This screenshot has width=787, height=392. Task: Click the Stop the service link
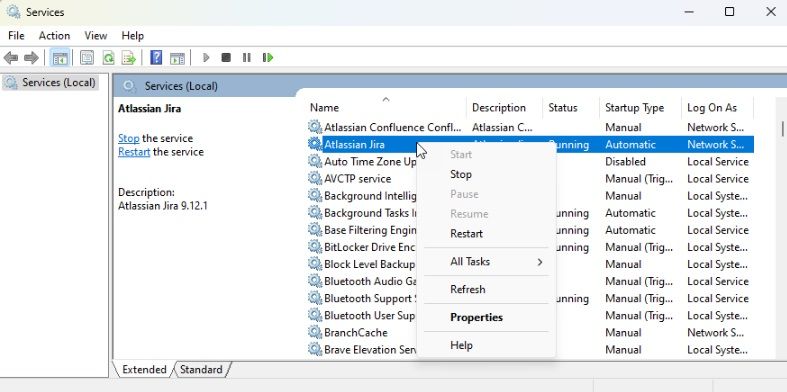click(128, 138)
